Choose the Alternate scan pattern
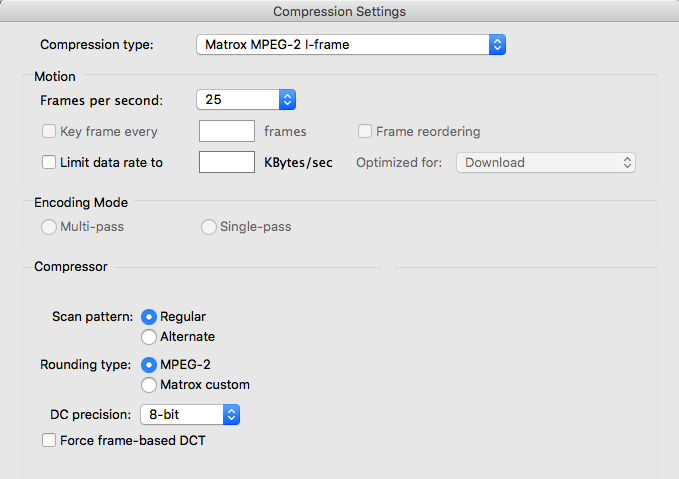Screen dimensions: 679x479 [x=149, y=336]
